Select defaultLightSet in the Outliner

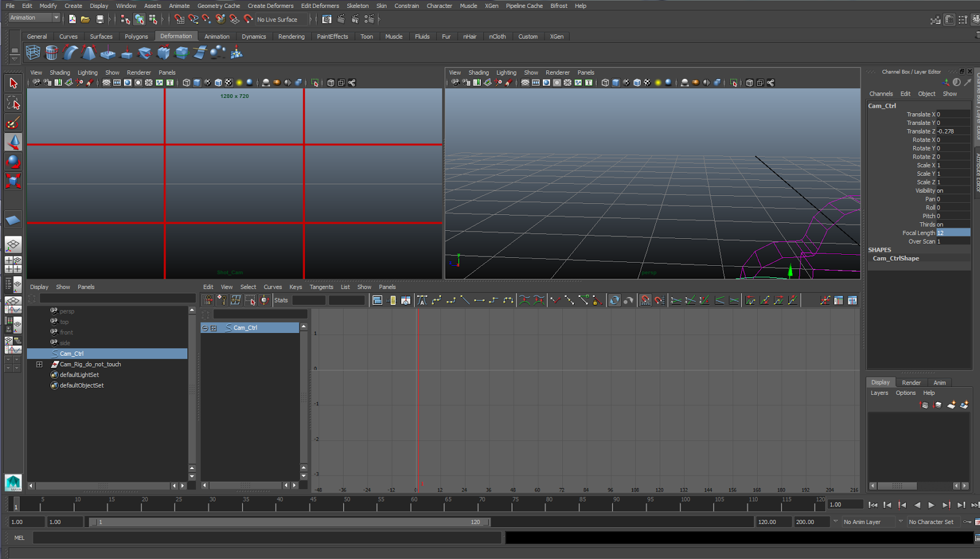pos(79,375)
